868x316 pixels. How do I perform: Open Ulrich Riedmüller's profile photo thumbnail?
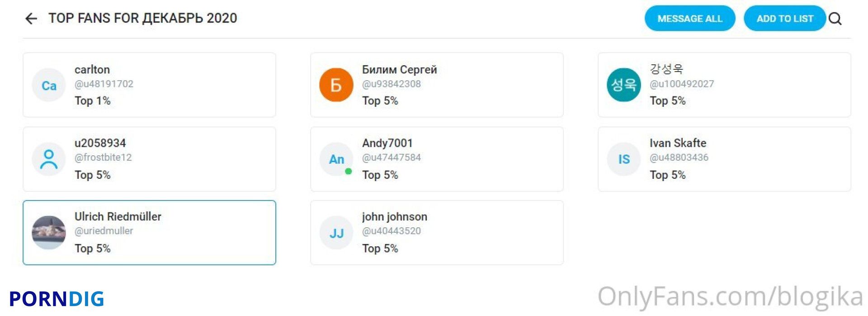coord(49,233)
